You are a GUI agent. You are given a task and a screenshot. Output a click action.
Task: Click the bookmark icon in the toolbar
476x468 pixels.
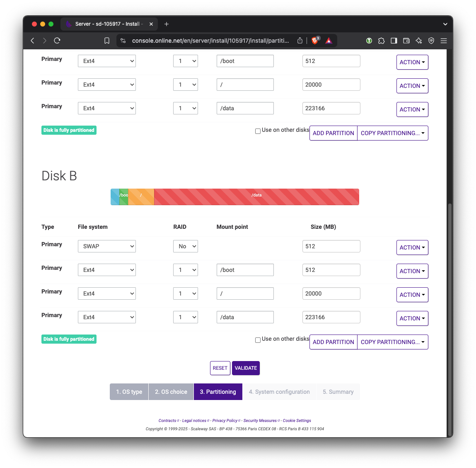coord(107,41)
